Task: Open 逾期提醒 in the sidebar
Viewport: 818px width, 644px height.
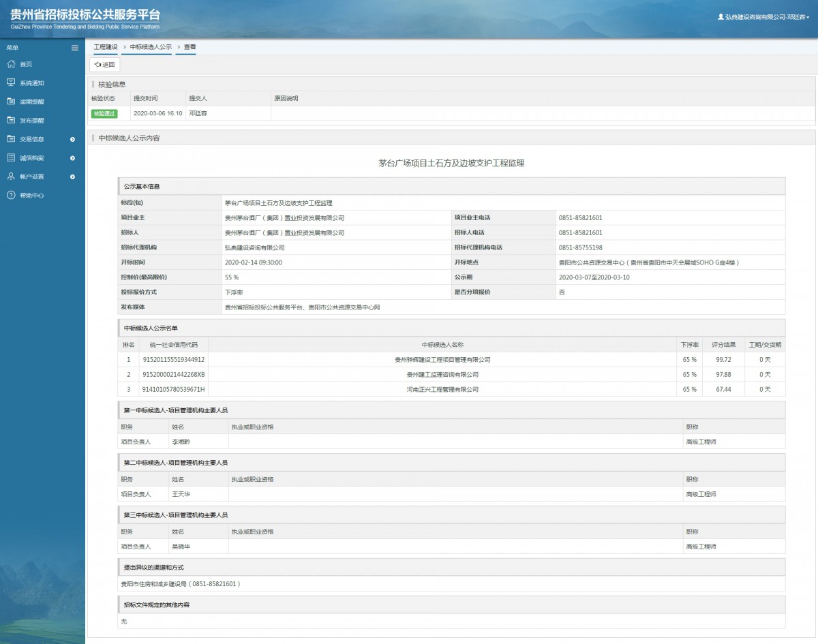Action: pos(32,102)
